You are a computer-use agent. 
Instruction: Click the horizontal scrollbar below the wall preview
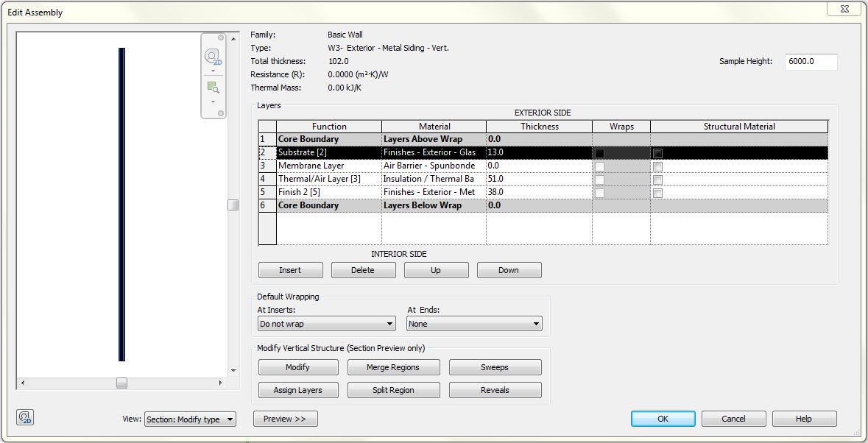[120, 383]
